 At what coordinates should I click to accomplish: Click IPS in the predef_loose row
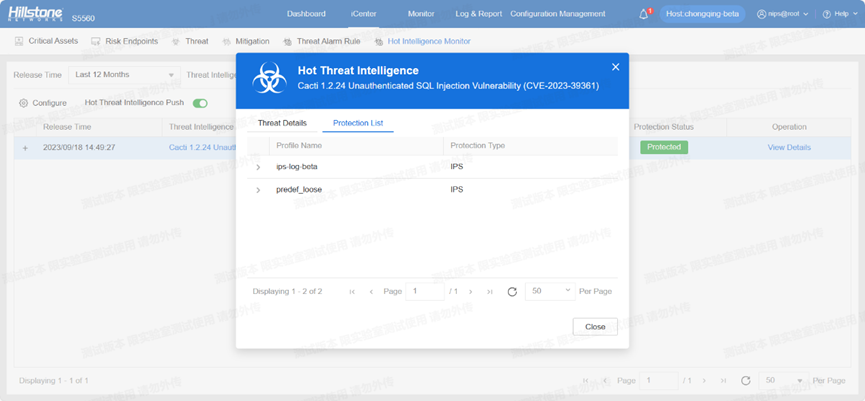[457, 189]
